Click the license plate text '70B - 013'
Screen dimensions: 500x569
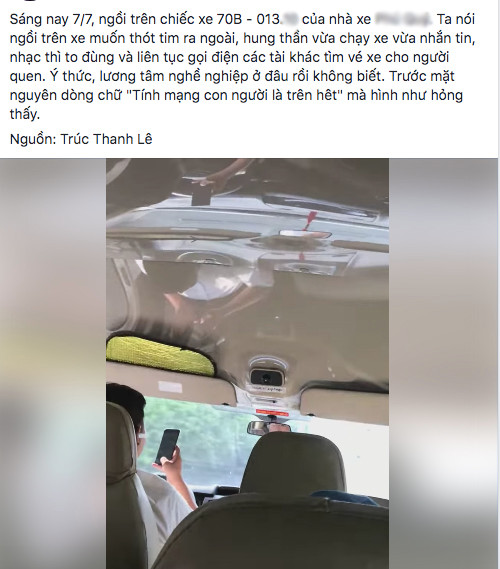click(x=249, y=19)
